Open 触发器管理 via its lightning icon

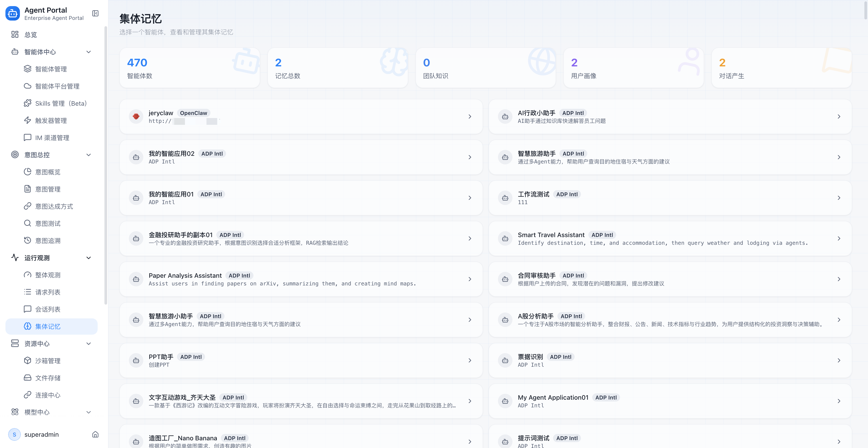click(28, 120)
